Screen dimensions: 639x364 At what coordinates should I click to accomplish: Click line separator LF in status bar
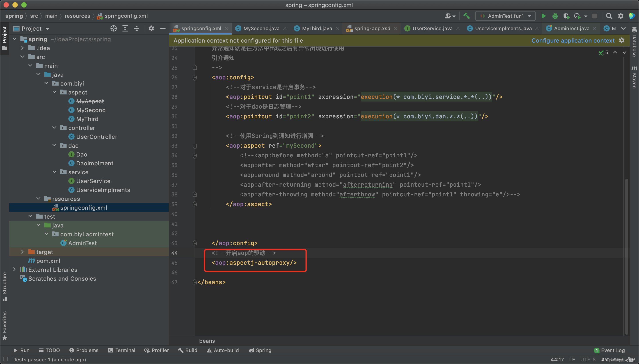(x=572, y=360)
